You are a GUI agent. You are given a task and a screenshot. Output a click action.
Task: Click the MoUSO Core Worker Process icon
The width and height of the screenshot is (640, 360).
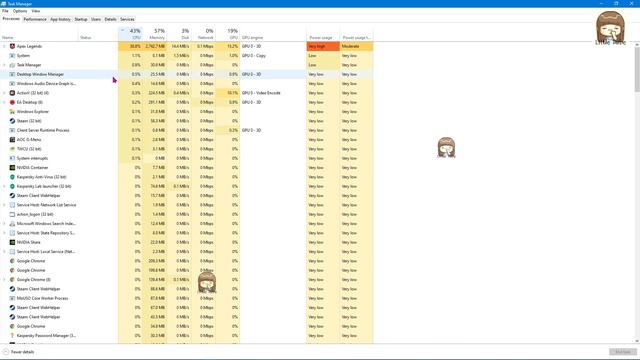click(x=12, y=299)
